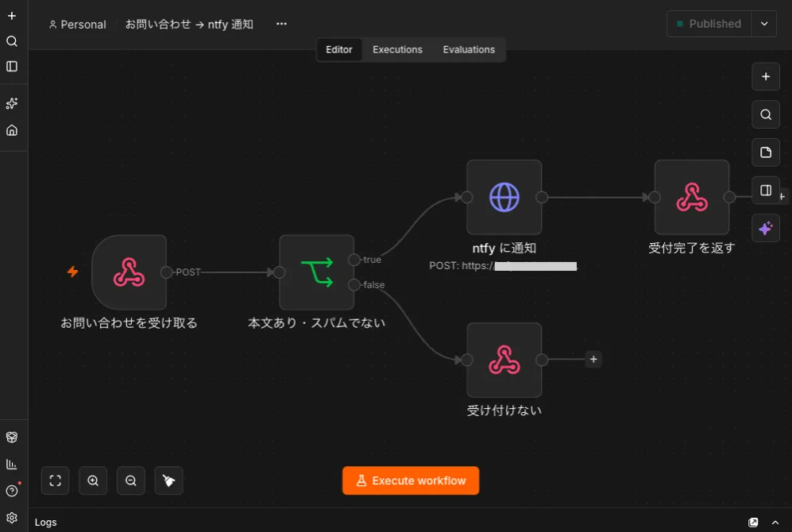Open the help question mark icon

12,491
